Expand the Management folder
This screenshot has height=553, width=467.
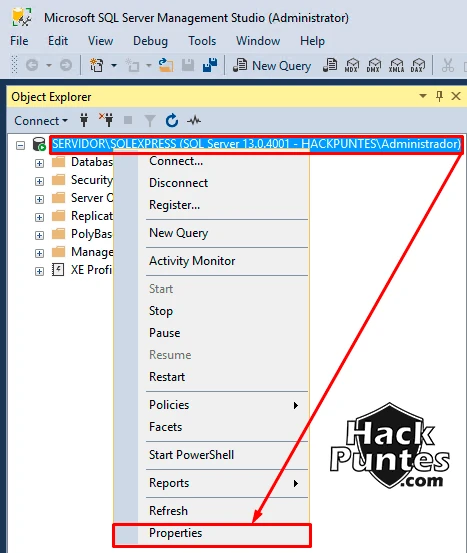(40, 253)
